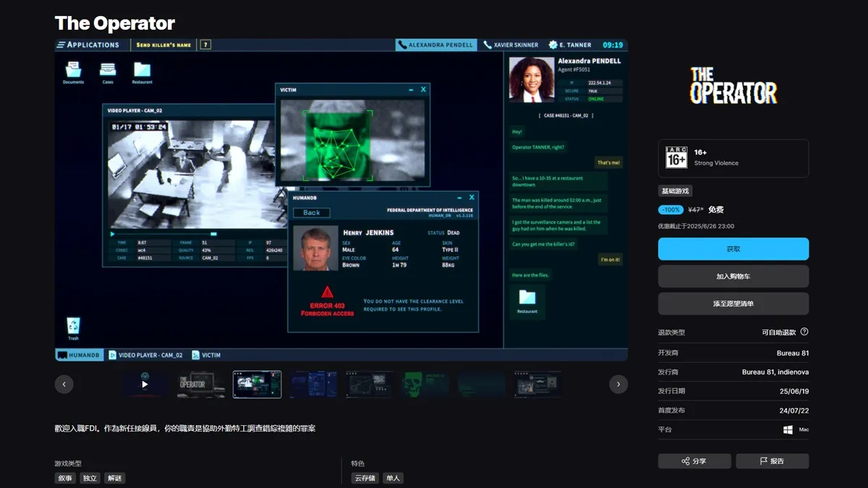Play the video trailer thumbnail
Screen dimensions: 868x488
pyautogui.click(x=145, y=384)
